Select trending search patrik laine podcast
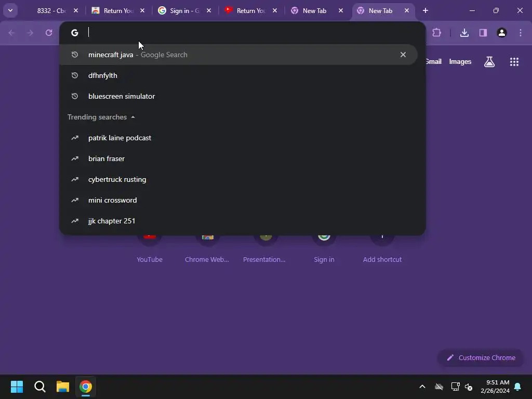The image size is (532, 399). click(238, 138)
